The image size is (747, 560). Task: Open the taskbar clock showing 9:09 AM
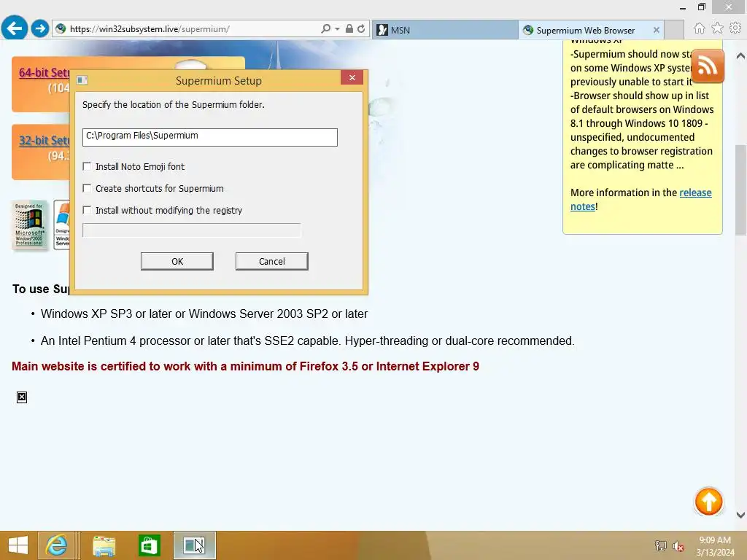[x=715, y=546]
